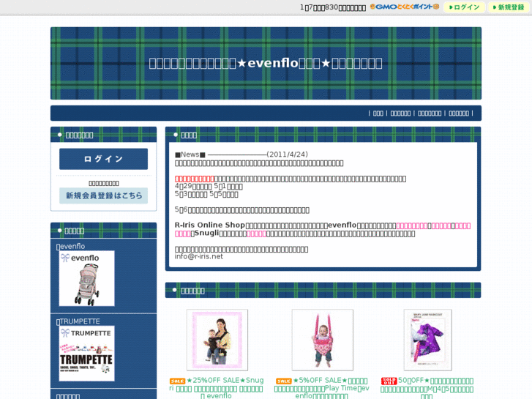Click the info@r-iris.net email address
The width and height of the screenshot is (532, 399).
[x=199, y=257]
